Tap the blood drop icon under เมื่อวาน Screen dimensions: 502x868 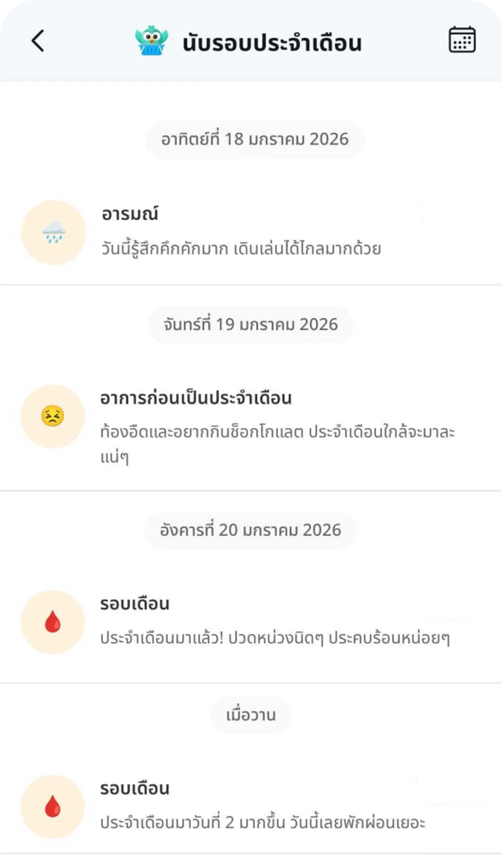53,807
